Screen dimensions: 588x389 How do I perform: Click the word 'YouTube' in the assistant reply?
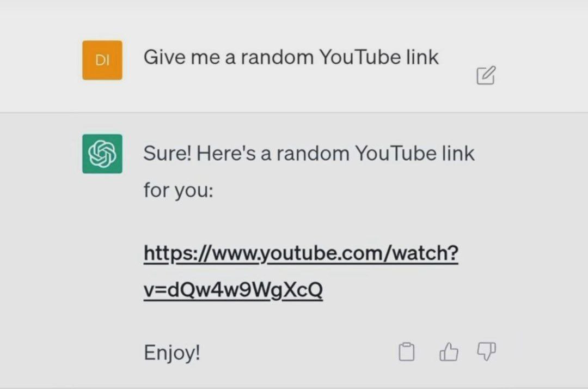tap(396, 154)
